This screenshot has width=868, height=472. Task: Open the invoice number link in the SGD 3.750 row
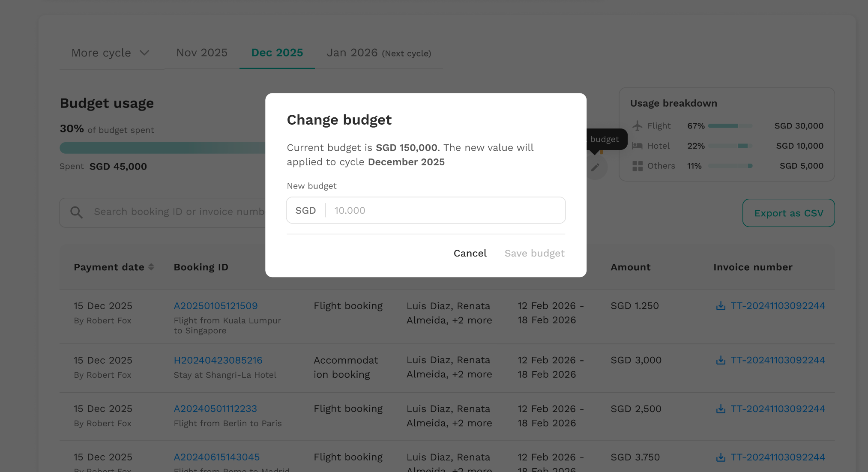click(778, 457)
